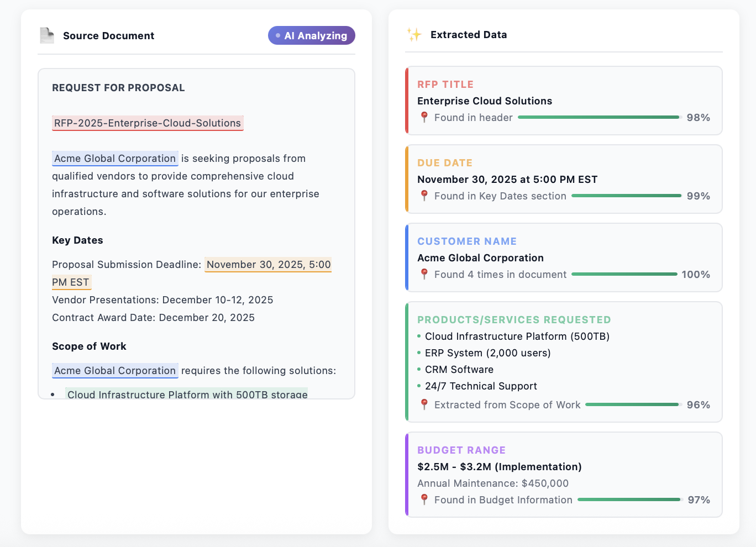Viewport: 756px width, 547px height.
Task: Click the 97% confidence bar for Budget Range
Action: [630, 499]
